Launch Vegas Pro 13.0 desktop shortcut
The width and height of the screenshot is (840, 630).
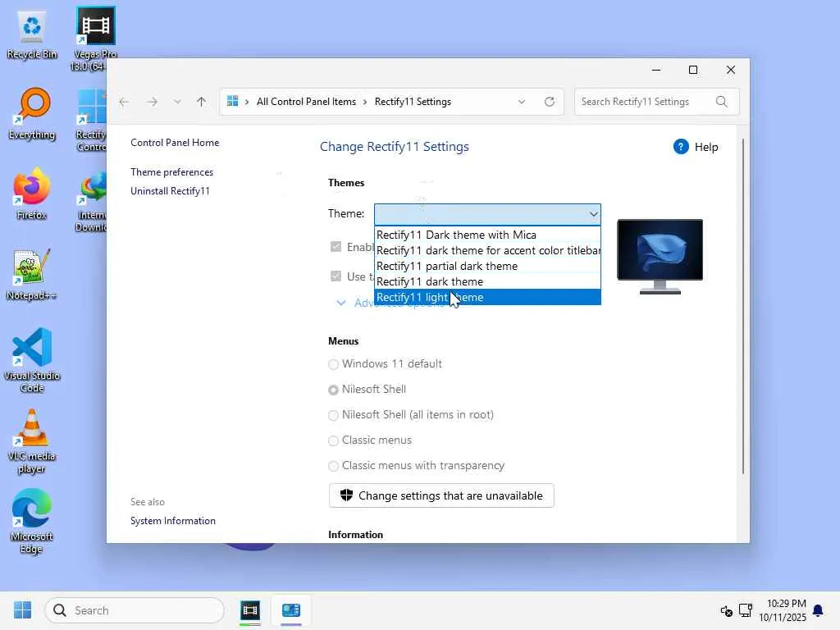(x=95, y=39)
